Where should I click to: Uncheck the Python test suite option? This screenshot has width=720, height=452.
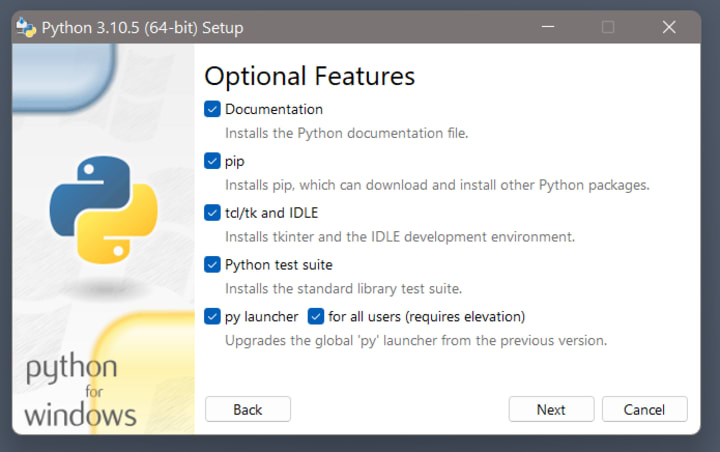click(212, 265)
